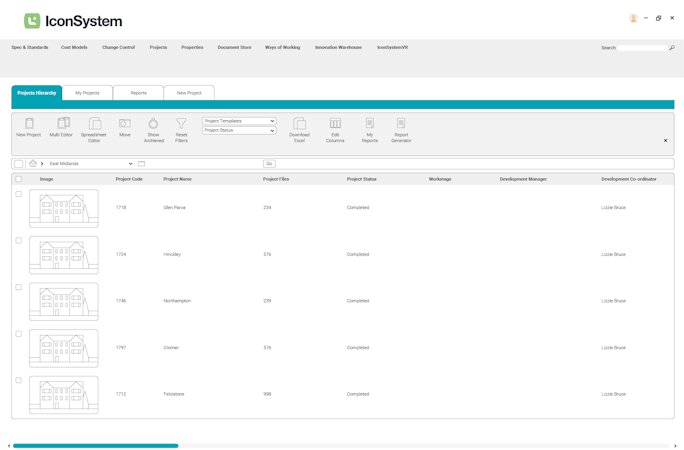Open Edit Columns tool

(335, 123)
